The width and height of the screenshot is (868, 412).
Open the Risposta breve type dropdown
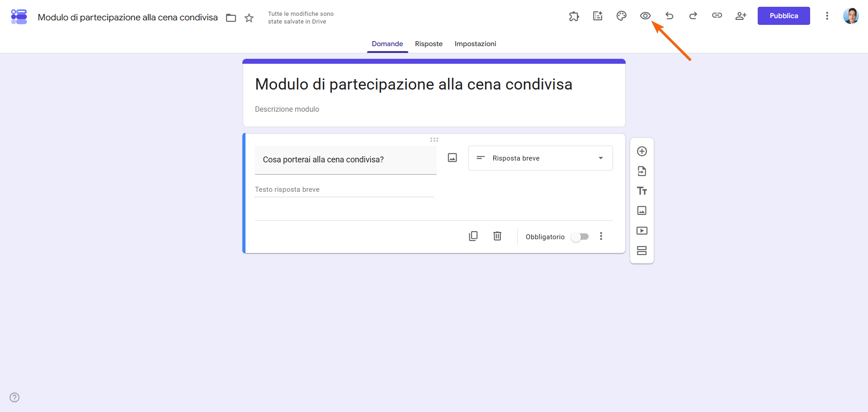(541, 158)
